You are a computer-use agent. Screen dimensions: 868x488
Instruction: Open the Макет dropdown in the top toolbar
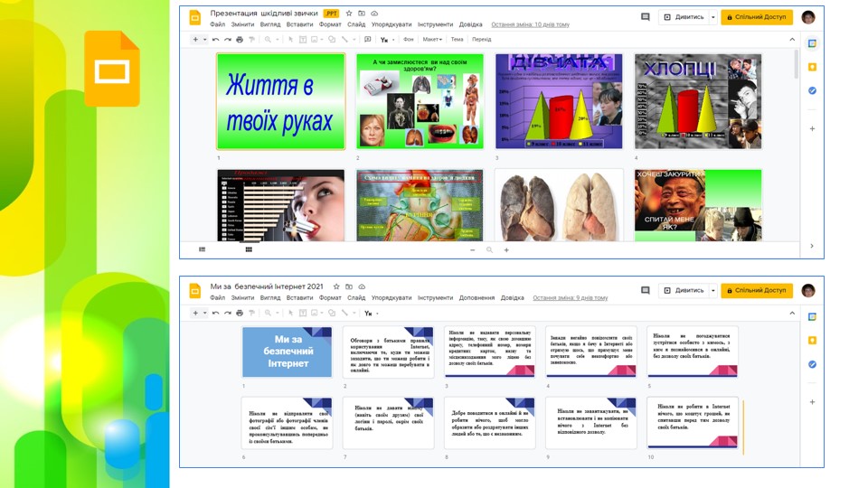pyautogui.click(x=432, y=39)
